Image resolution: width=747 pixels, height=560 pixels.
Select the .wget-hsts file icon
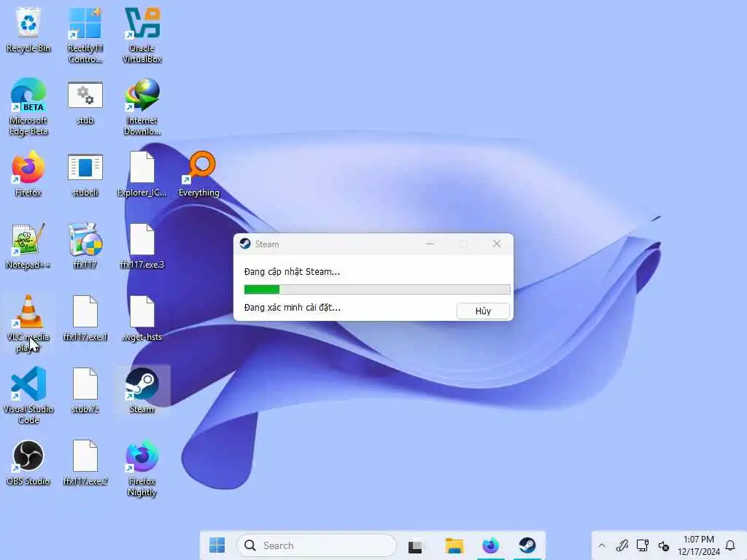142,319
